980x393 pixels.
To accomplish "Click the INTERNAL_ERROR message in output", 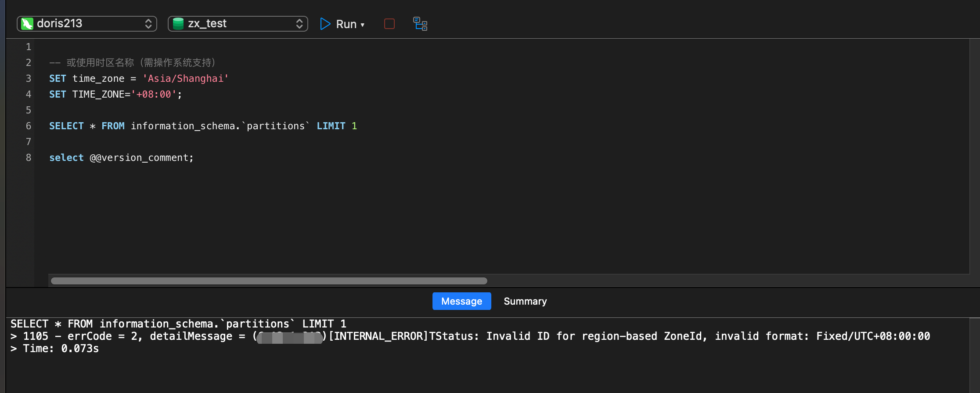I will point(378,336).
